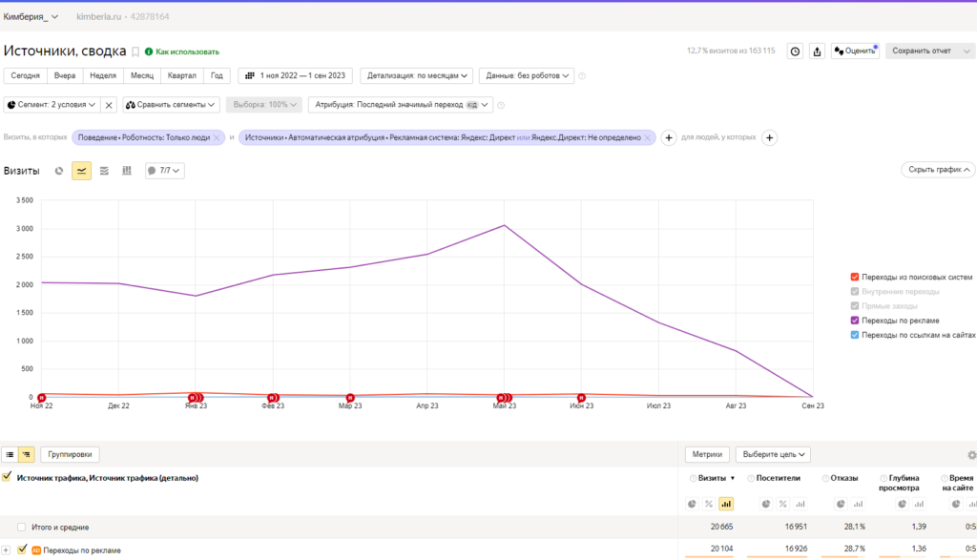This screenshot has height=560, width=977.
Task: Open the date range picker 1 ноя 2022
Action: (296, 76)
